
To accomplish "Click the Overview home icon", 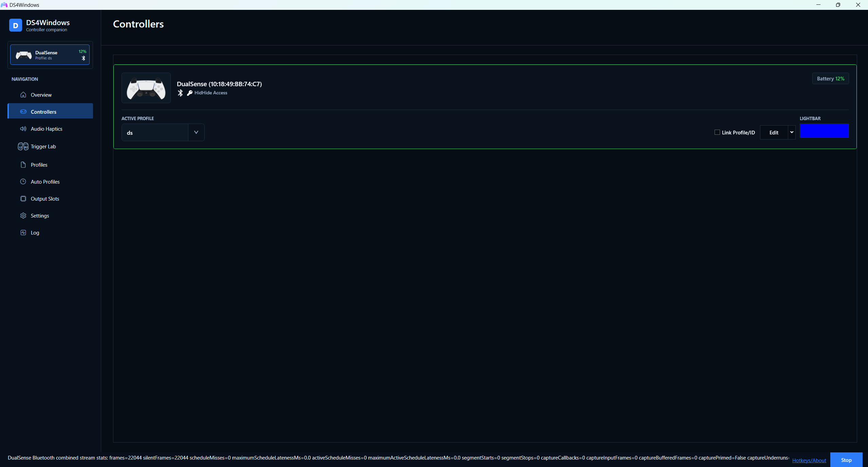I will (x=23, y=95).
